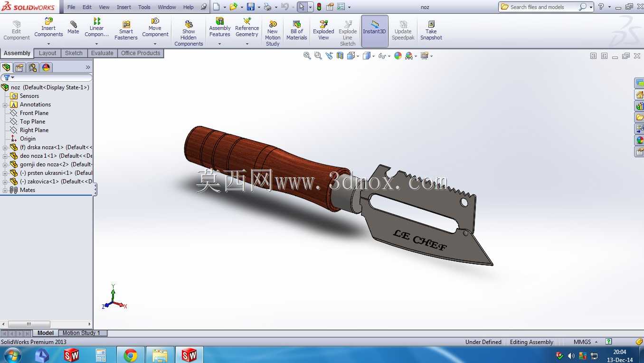Click Previous View icon
The height and width of the screenshot is (363, 644).
329,56
